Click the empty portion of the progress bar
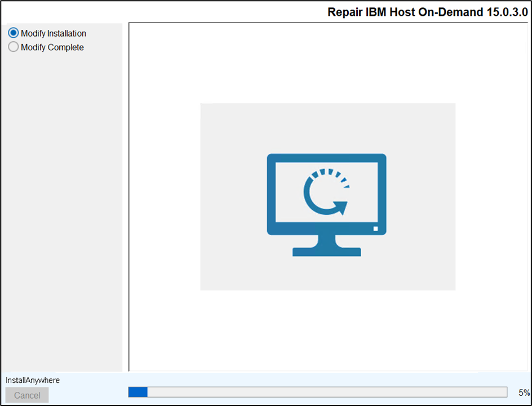The height and width of the screenshot is (406, 532). (x=327, y=392)
